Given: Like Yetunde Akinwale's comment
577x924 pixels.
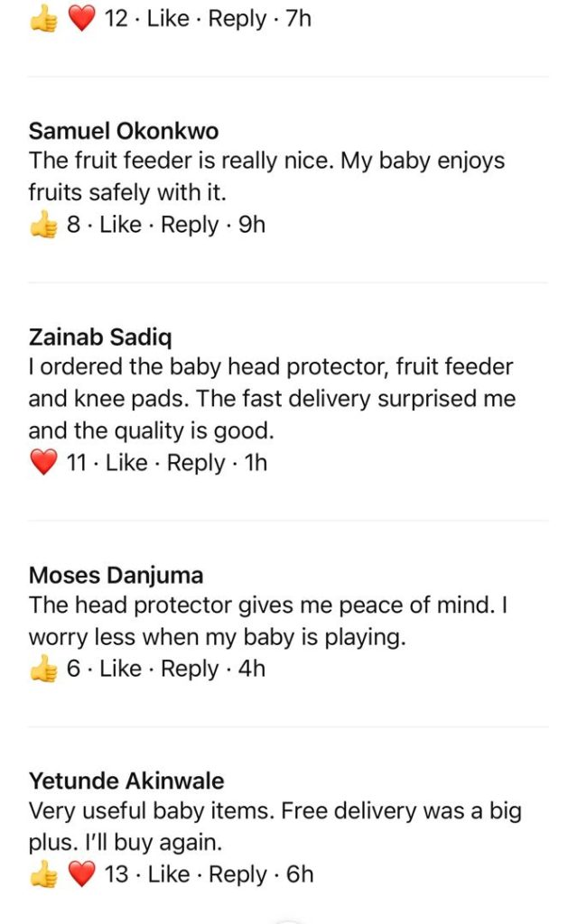Looking at the screenshot, I should point(169,875).
